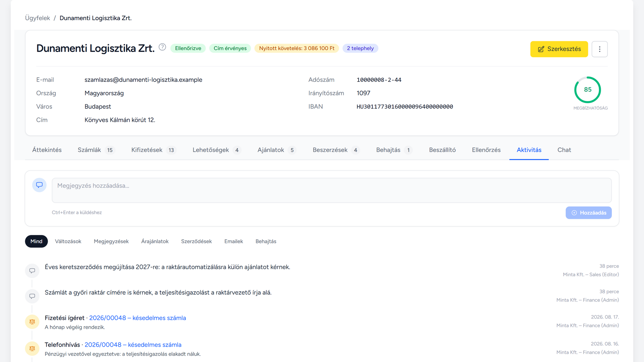Open the Ügyfelek breadcrumb link
This screenshot has width=644, height=362.
[x=38, y=18]
